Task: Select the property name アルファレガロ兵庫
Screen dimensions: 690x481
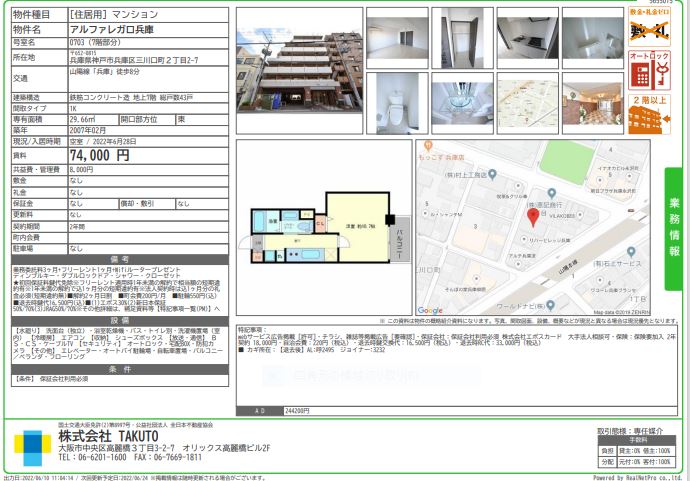Action: coord(112,30)
